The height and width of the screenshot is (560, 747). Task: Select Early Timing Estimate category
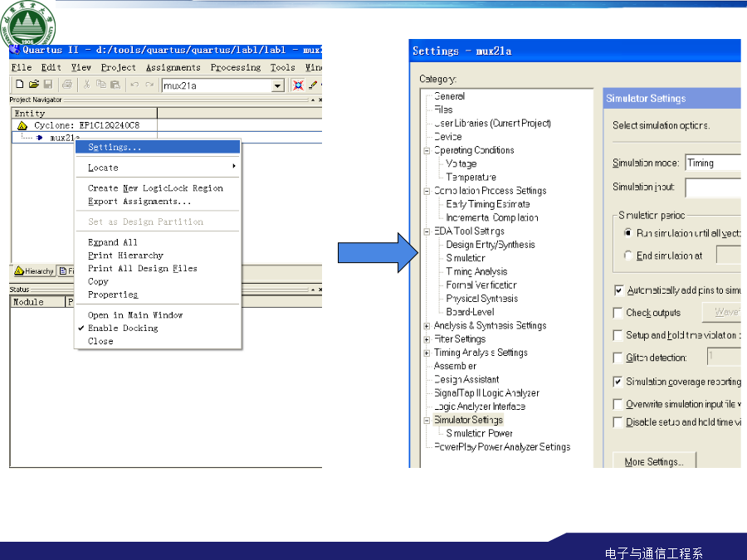tap(488, 204)
